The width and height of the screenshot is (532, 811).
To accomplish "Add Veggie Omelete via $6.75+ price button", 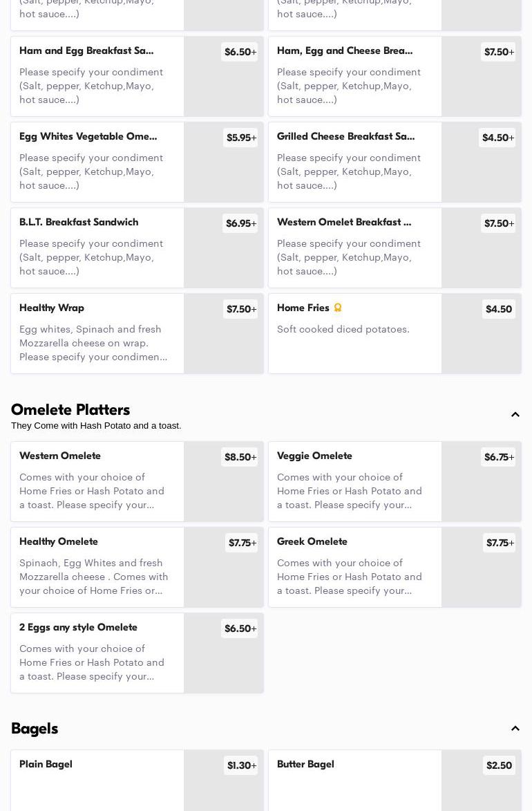I will pos(498,457).
